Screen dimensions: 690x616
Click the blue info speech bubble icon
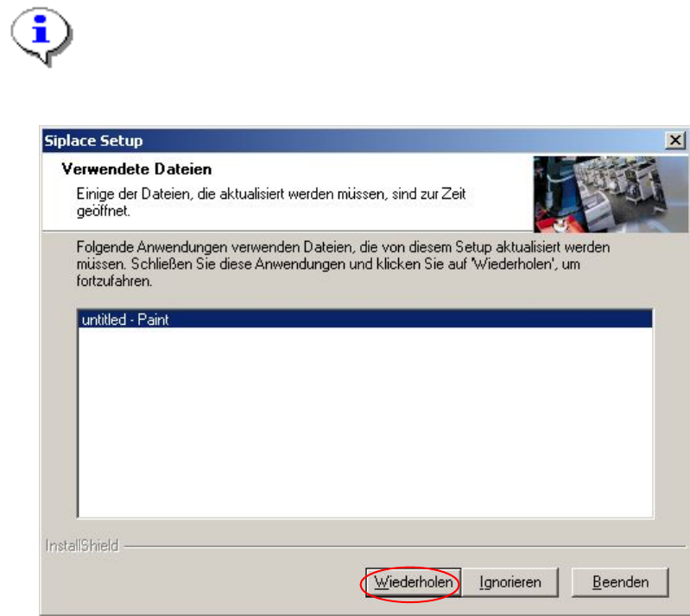point(41,36)
